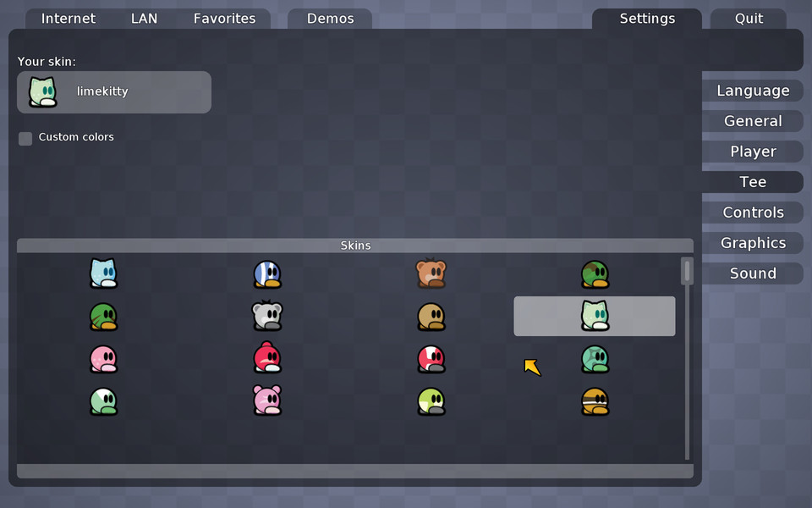Viewport: 812px width, 508px height.
Task: Select the red and white striped skin
Action: point(431,359)
